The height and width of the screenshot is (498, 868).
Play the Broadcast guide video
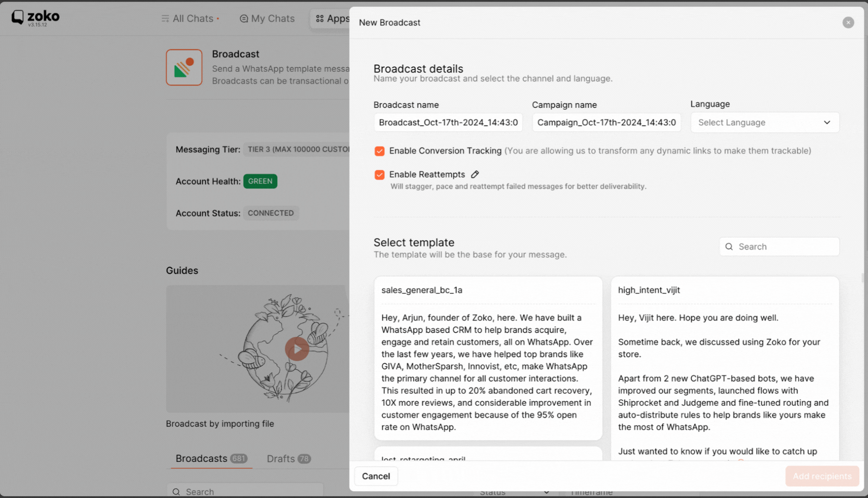297,349
